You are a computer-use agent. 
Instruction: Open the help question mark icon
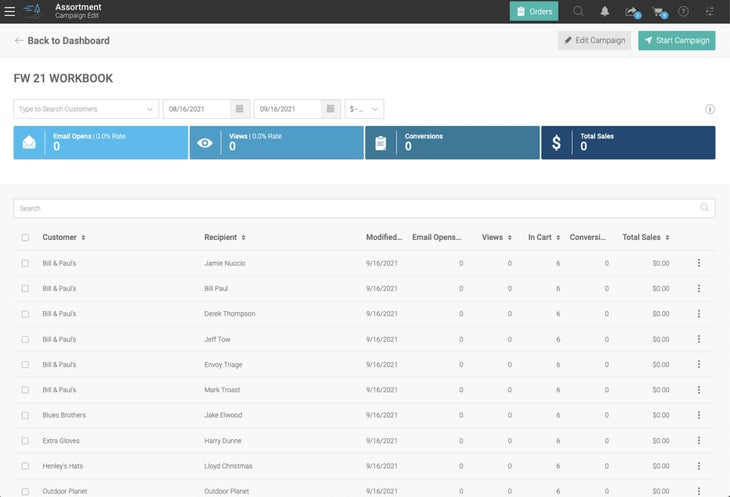pos(683,11)
